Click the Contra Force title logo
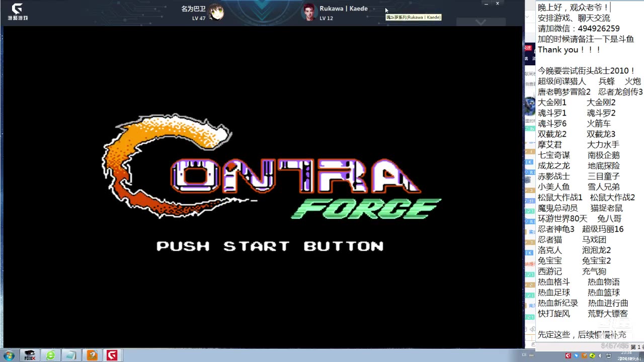644x362 pixels. tap(271, 167)
